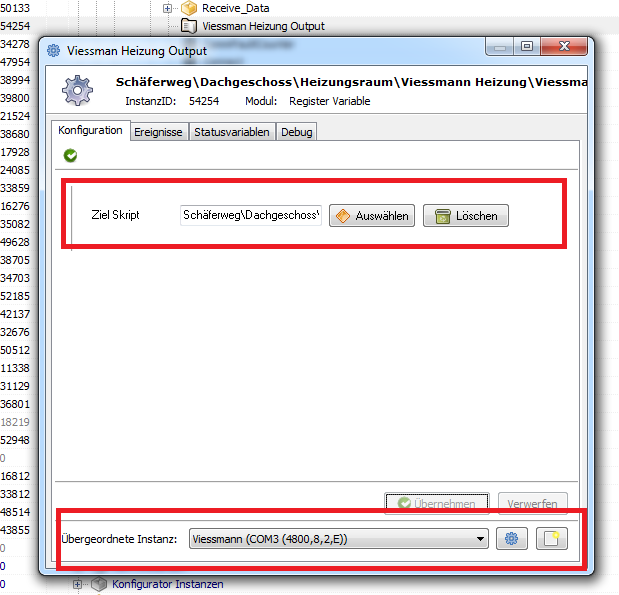Click the small gear icon in title bar

(54, 51)
